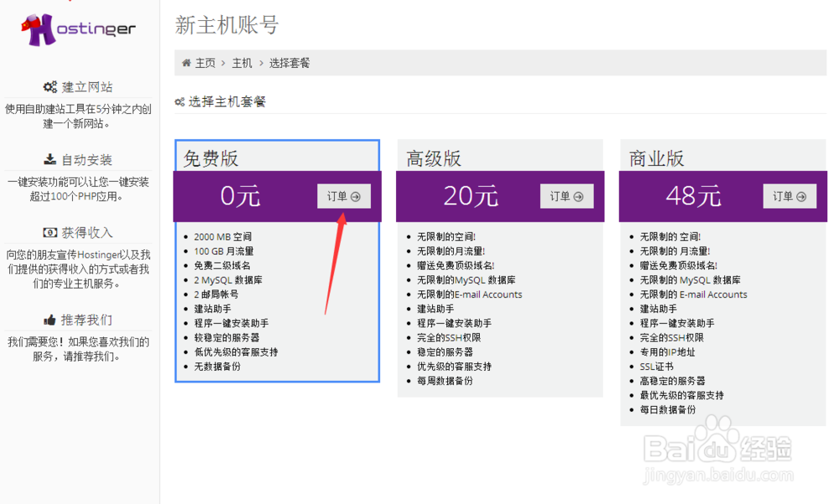This screenshot has height=504, width=839.
Task: Click the home icon in the breadcrumb
Action: [x=185, y=61]
